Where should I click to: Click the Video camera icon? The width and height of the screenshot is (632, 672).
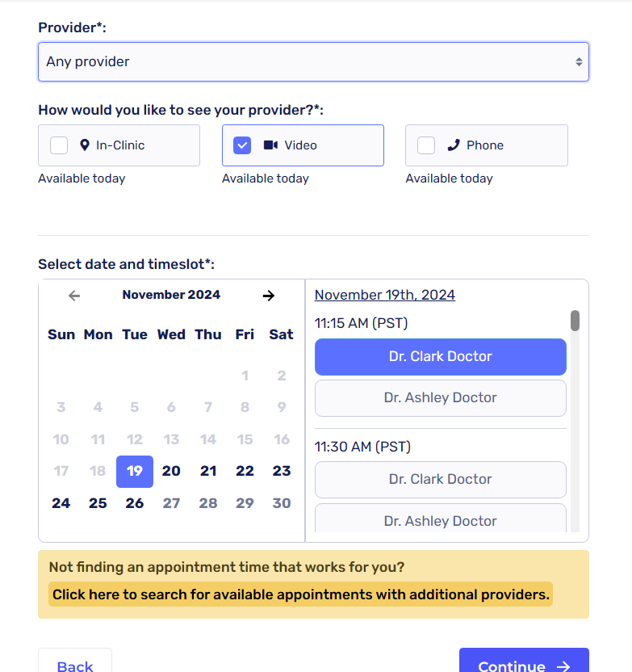[270, 145]
